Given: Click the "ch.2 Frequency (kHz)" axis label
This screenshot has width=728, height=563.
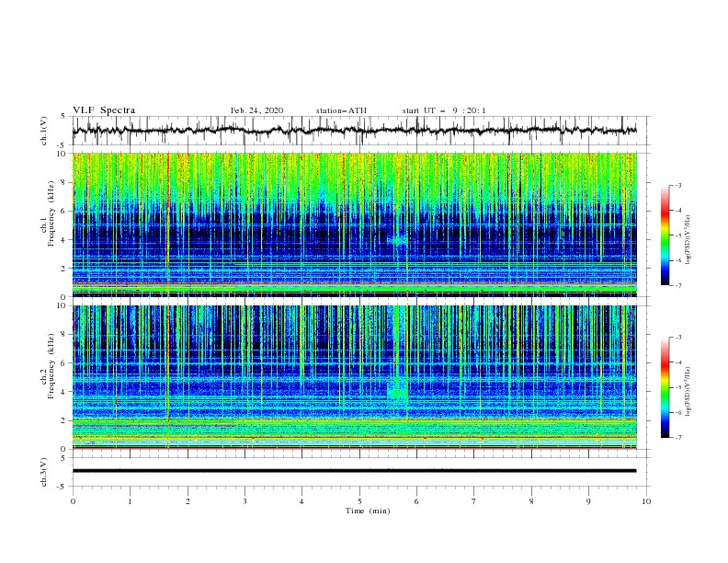Looking at the screenshot, I should [49, 365].
